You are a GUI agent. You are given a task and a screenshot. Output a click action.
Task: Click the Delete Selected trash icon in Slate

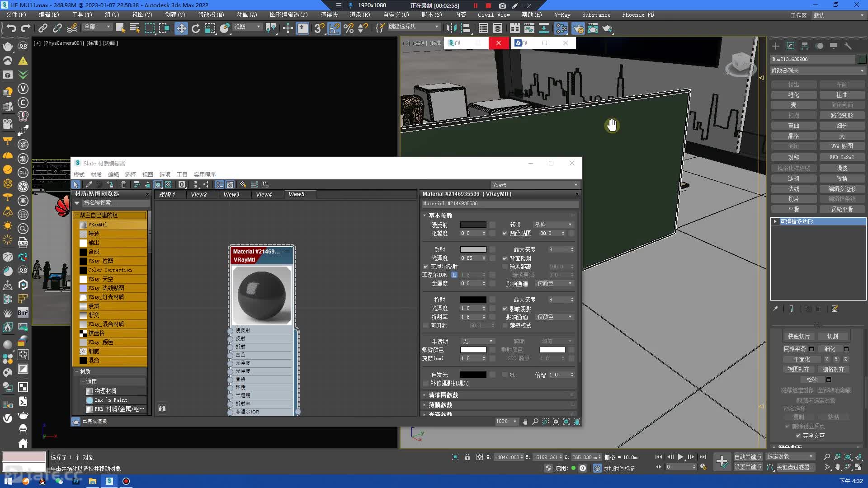click(x=123, y=184)
